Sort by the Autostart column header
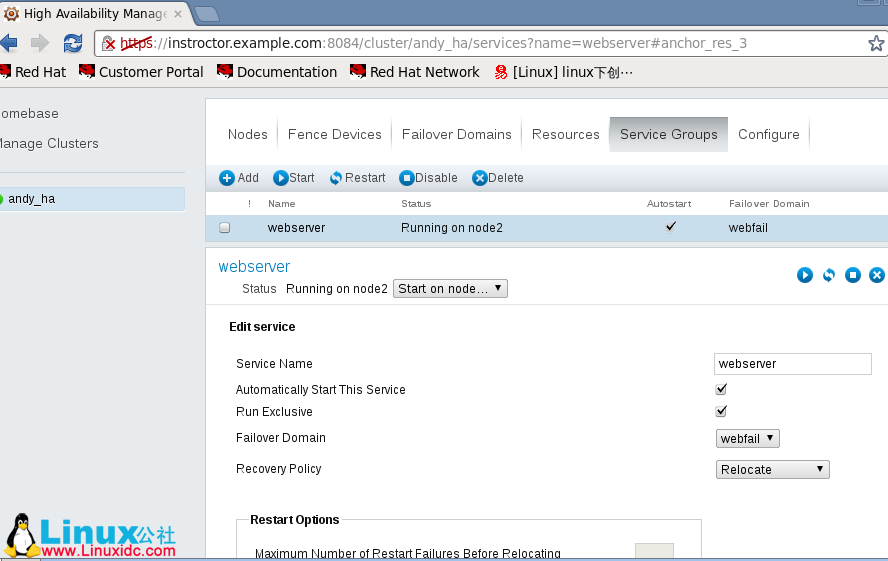Viewport: 888px width, 561px height. click(x=669, y=204)
